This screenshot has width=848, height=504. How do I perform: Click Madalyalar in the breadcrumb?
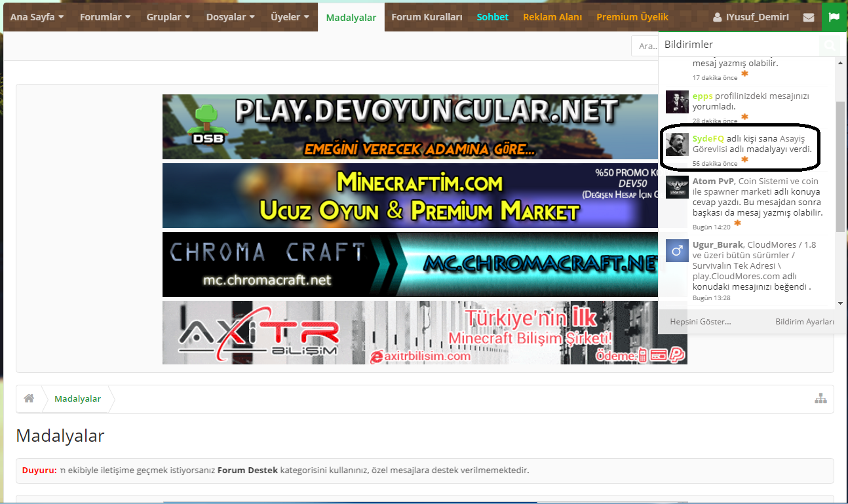[77, 398]
